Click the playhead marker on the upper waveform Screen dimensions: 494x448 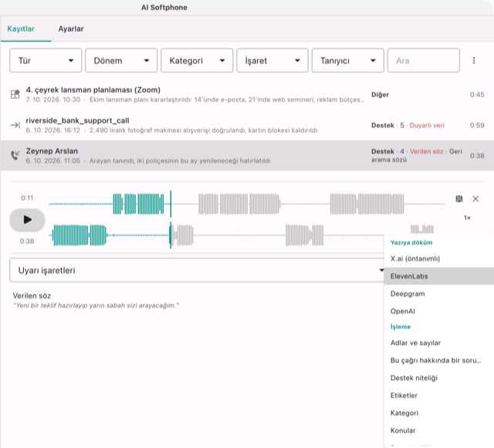171,204
